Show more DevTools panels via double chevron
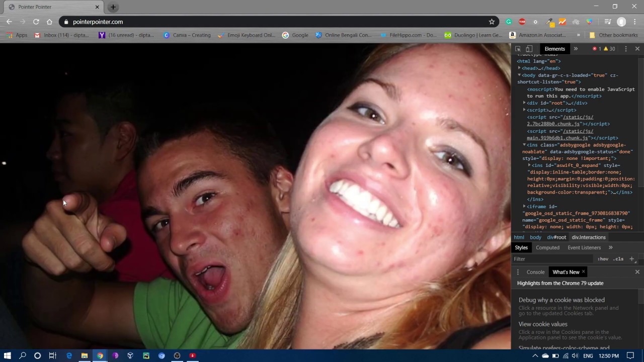The width and height of the screenshot is (644, 362). (576, 49)
